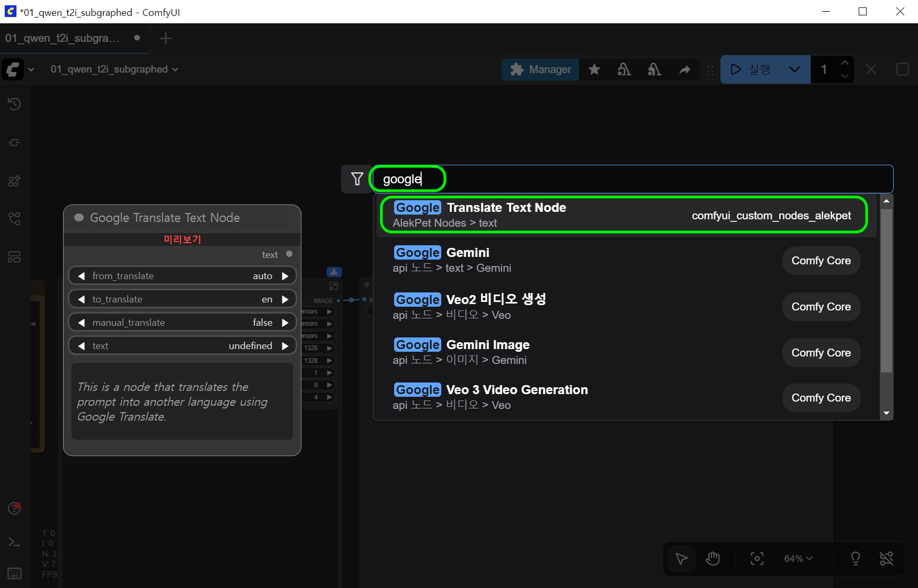Click the first rocket unload icon after star

click(x=625, y=69)
